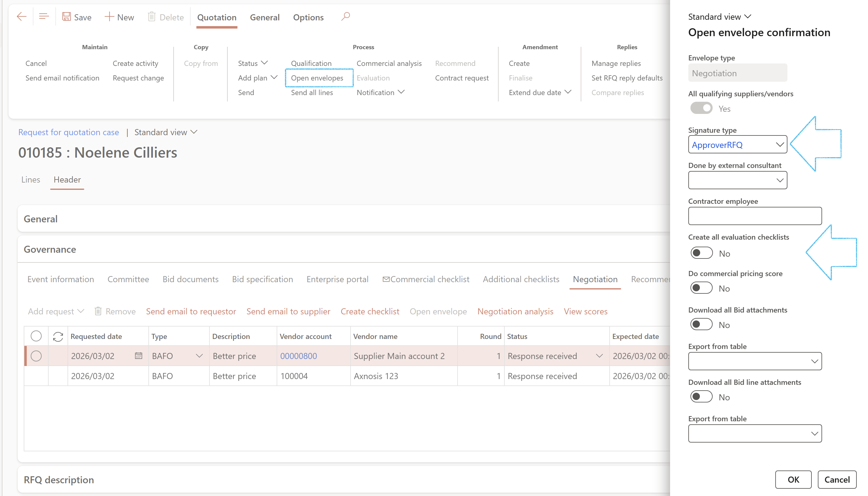Image resolution: width=868 pixels, height=496 pixels.
Task: Expand Done by external consultant dropdown
Action: tap(779, 180)
